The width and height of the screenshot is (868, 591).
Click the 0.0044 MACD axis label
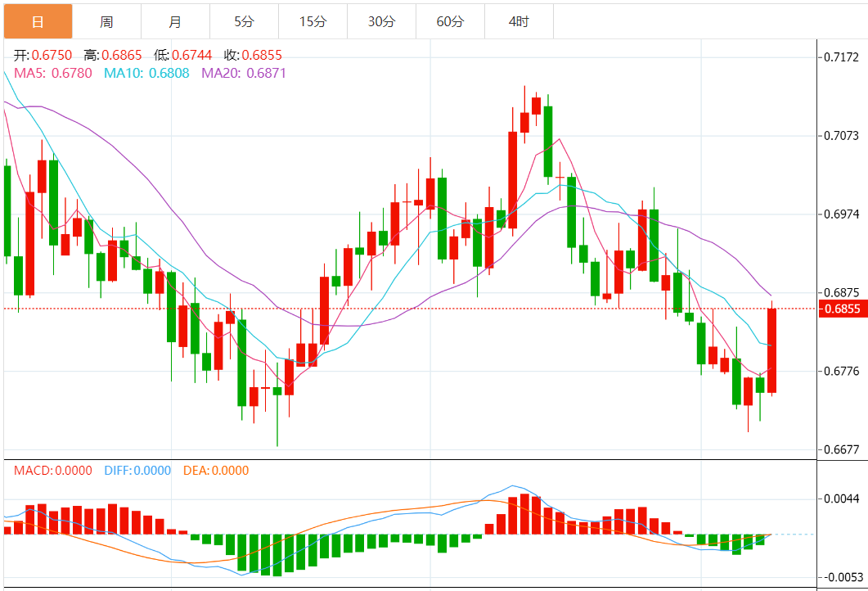tap(842, 499)
